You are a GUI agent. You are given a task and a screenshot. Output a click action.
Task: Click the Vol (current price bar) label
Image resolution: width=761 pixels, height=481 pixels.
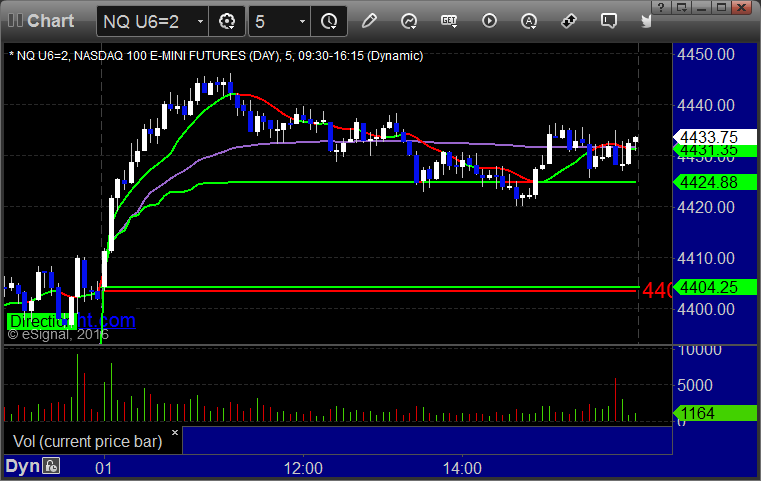pyautogui.click(x=88, y=441)
